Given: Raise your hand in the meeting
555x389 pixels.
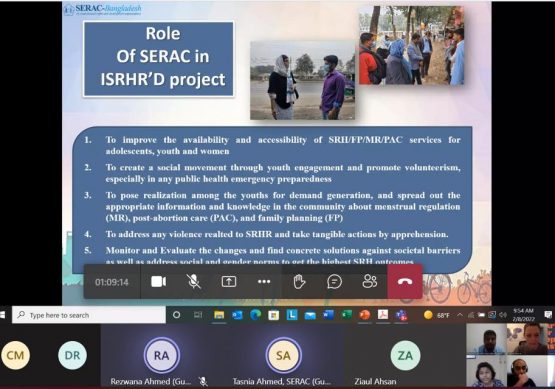Looking at the screenshot, I should click(299, 282).
